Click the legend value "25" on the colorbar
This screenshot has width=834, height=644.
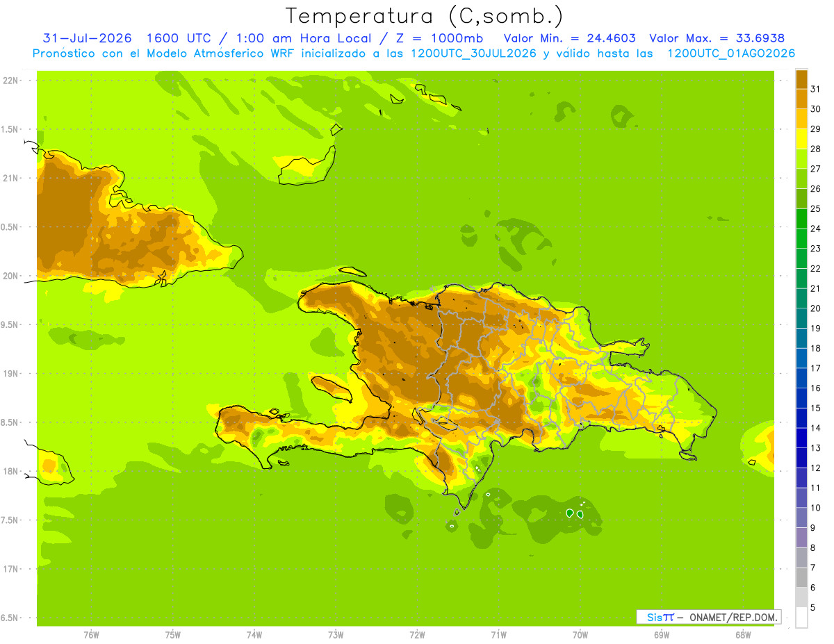(x=815, y=208)
